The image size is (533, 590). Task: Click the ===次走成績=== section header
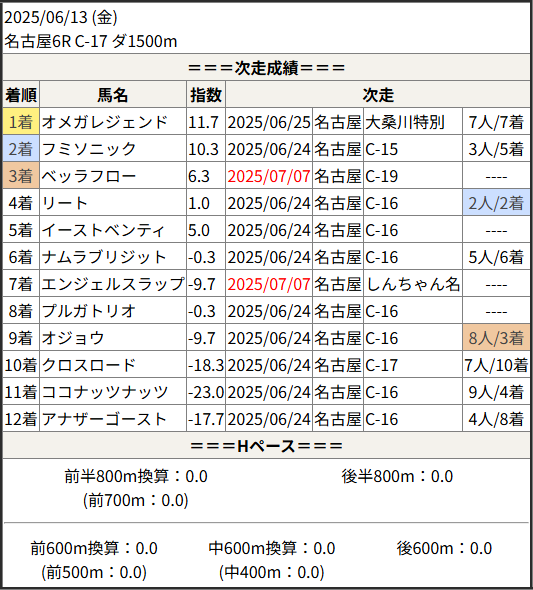[266, 68]
